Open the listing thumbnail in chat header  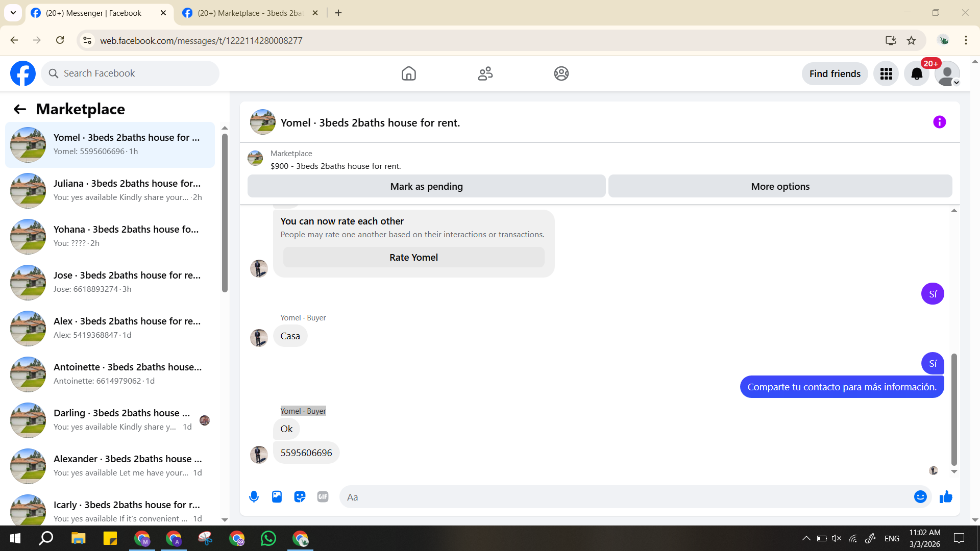coord(263,122)
